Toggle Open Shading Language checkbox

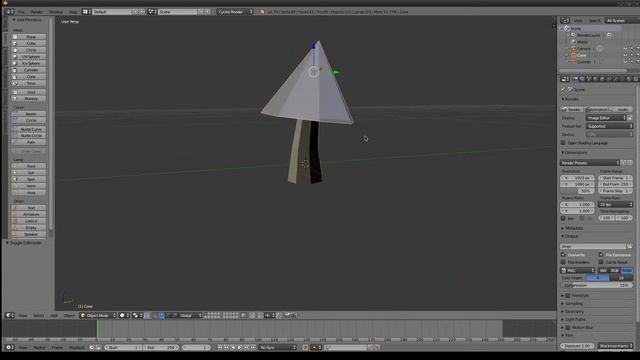pos(563,143)
